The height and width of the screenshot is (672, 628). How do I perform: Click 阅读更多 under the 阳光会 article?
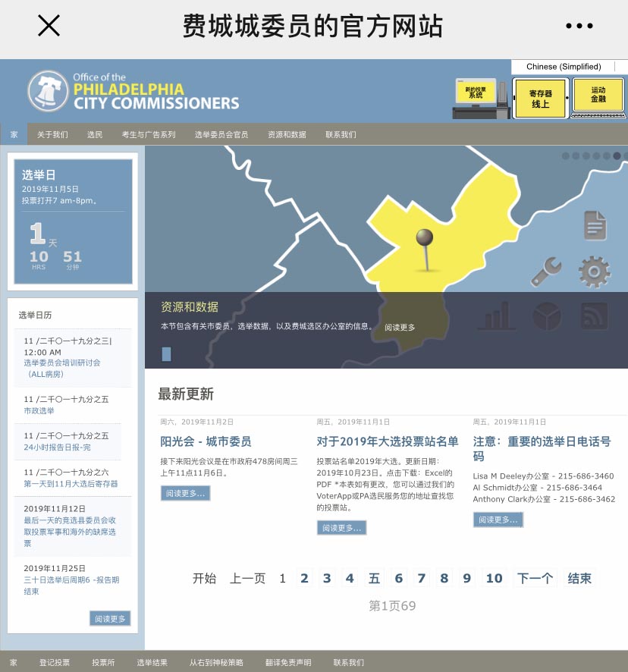[x=186, y=493]
